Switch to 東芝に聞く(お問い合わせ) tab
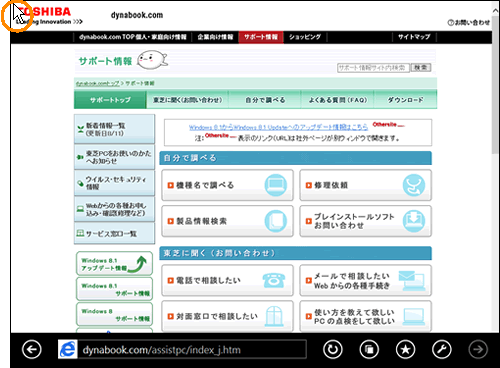Viewport: 500px width, 368px height. coord(187,100)
